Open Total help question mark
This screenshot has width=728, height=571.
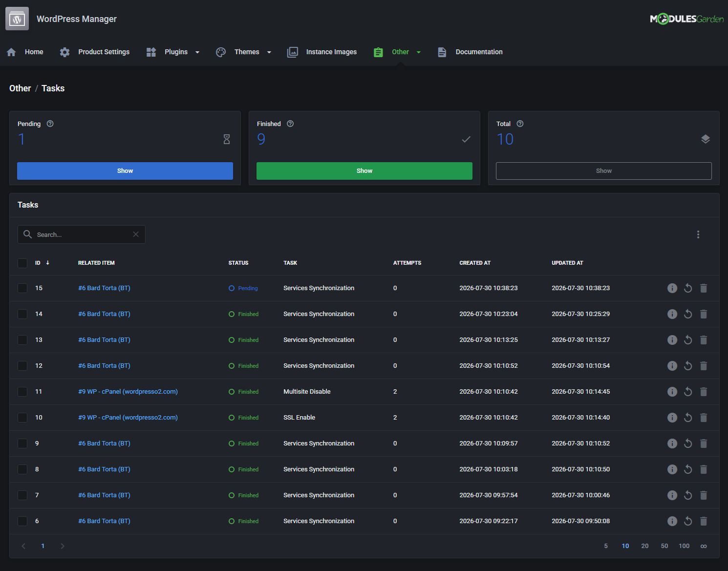[520, 124]
